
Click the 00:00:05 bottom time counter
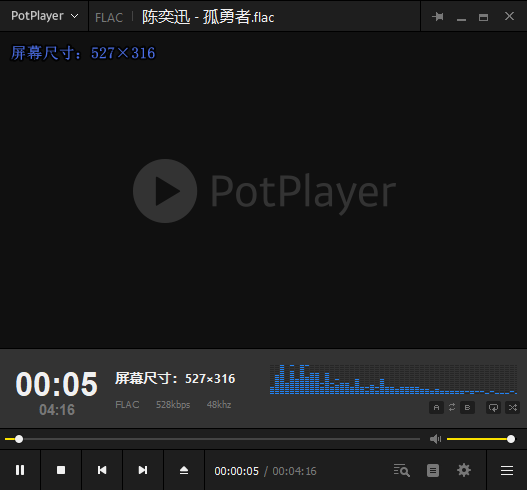pyautogui.click(x=237, y=471)
